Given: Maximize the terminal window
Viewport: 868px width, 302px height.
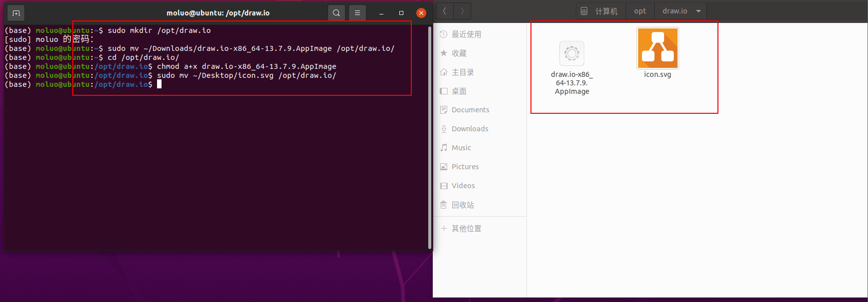Looking at the screenshot, I should pos(401,13).
